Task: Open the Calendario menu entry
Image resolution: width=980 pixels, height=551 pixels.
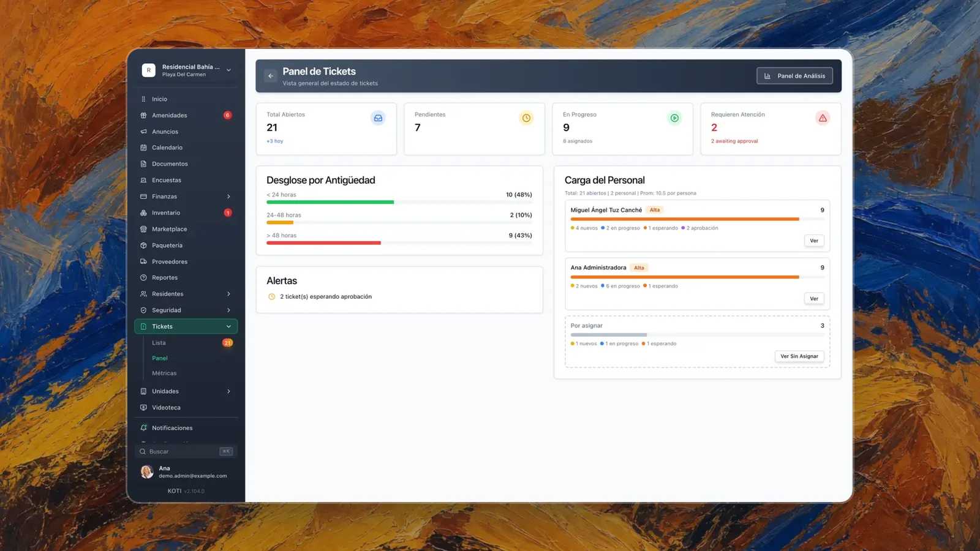Action: pos(186,148)
